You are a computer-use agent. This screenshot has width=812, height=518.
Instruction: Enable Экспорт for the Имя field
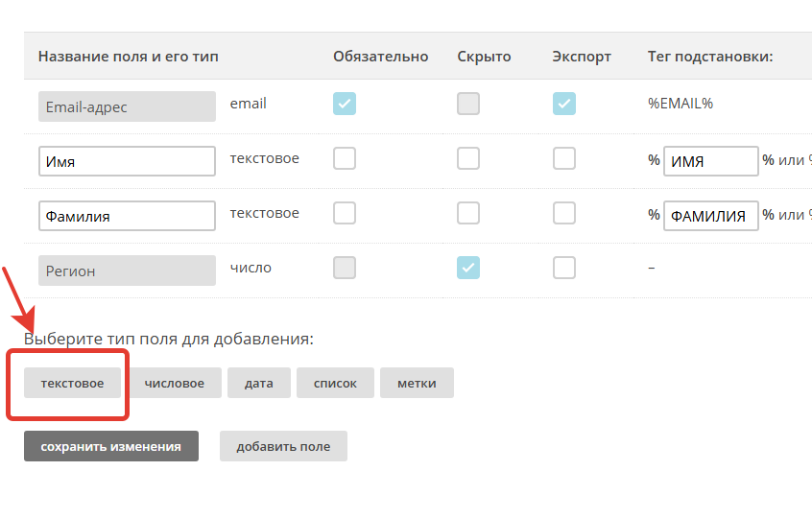pyautogui.click(x=563, y=158)
